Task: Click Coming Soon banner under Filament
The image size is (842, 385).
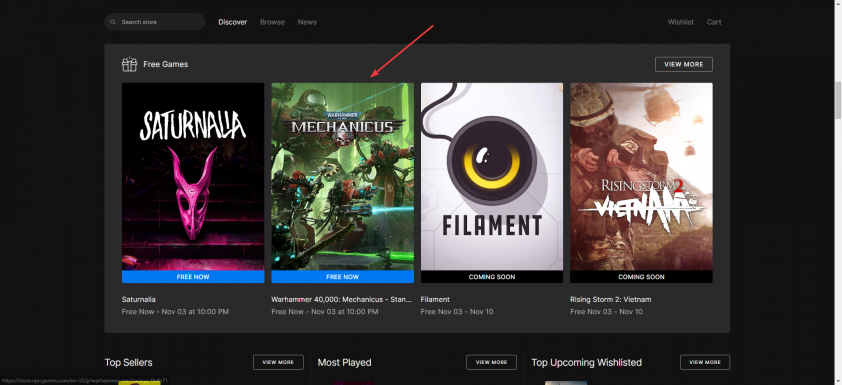Action: 492,277
